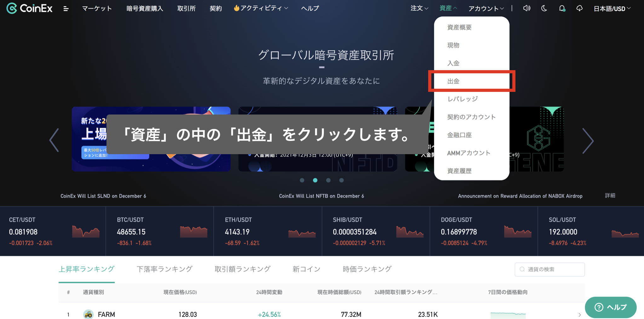644x319 pixels.
Task: Click the speaker announcement icon
Action: pos(526,8)
